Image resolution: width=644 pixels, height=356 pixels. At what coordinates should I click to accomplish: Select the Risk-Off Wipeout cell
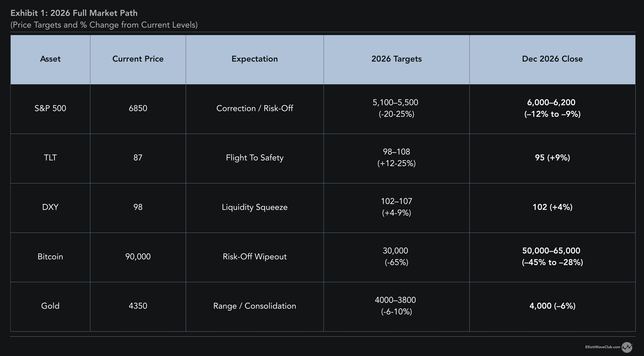coord(255,257)
